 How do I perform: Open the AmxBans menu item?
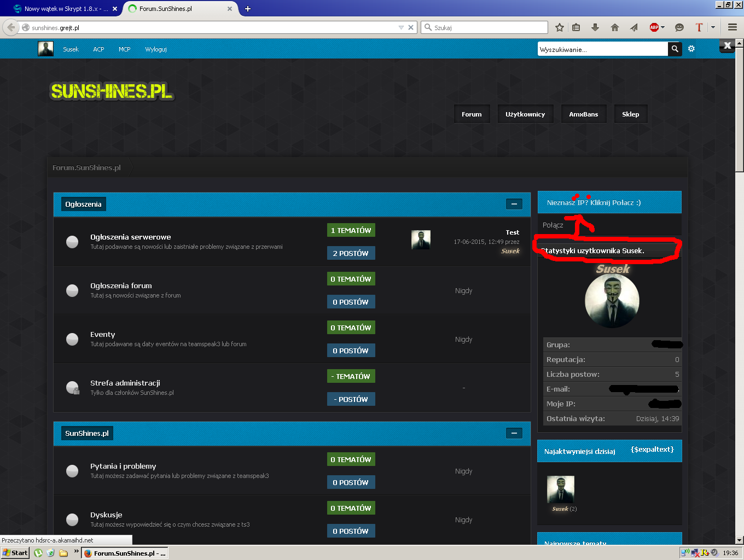click(x=584, y=114)
